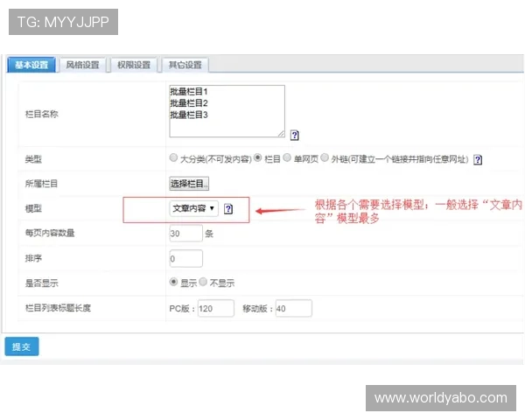Select 外链 radio button
The height and width of the screenshot is (420, 525).
325,157
